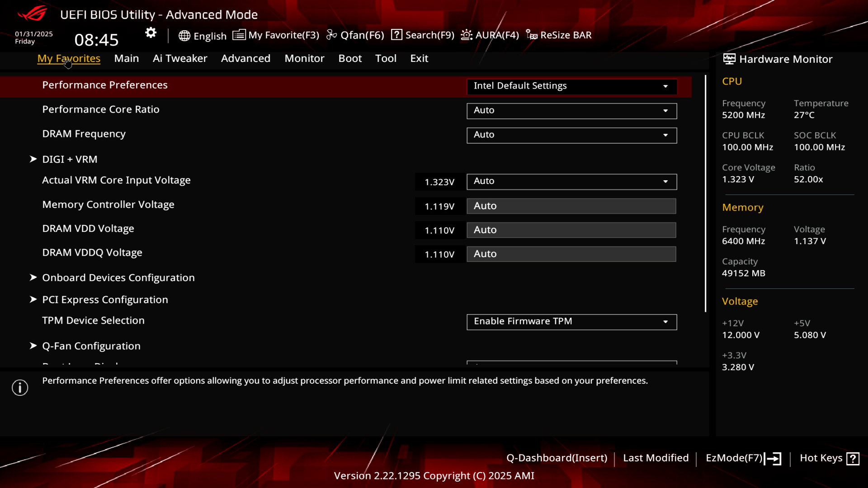Image resolution: width=868 pixels, height=488 pixels.
Task: Open language selection globe icon
Action: [184, 36]
